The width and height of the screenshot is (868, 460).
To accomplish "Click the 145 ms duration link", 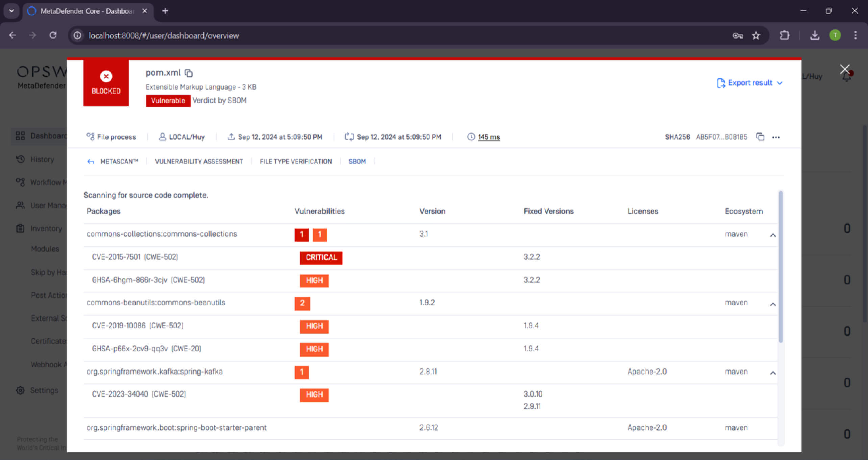I will point(488,137).
